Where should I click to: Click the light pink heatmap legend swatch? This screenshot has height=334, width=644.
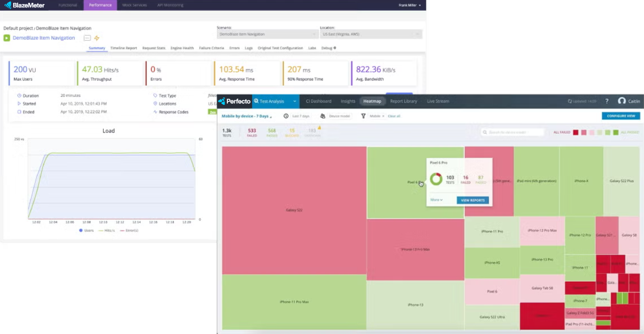[x=592, y=132]
